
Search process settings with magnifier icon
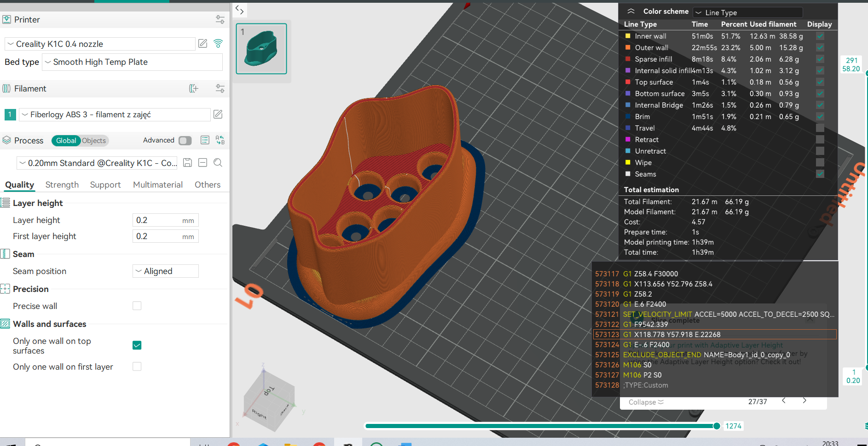pyautogui.click(x=218, y=163)
